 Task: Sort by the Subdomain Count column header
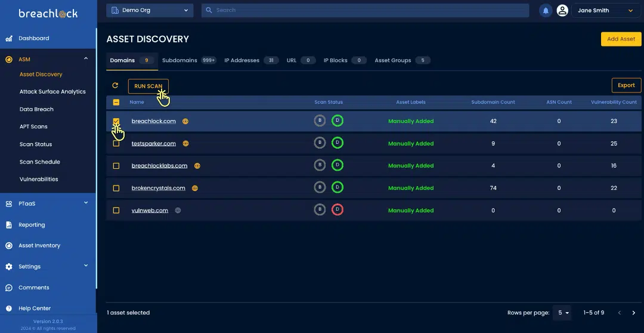tap(493, 102)
